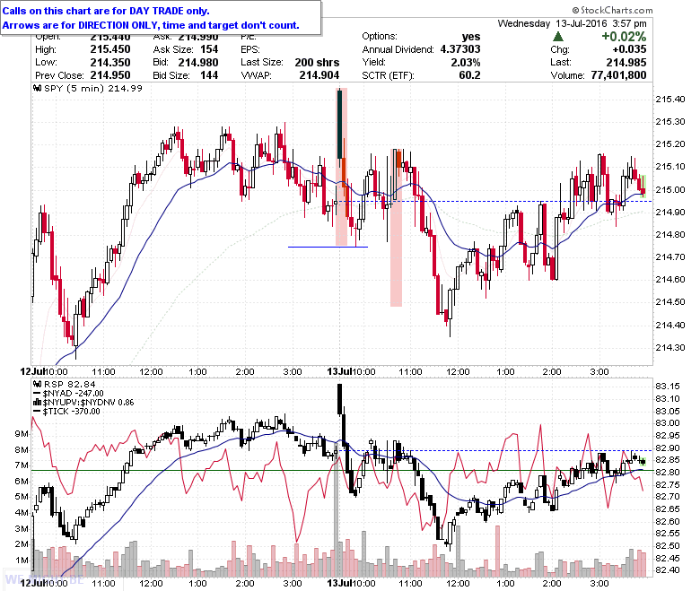Click the candlestick icon beside SPY legend
The image size is (700, 591).
click(x=38, y=88)
